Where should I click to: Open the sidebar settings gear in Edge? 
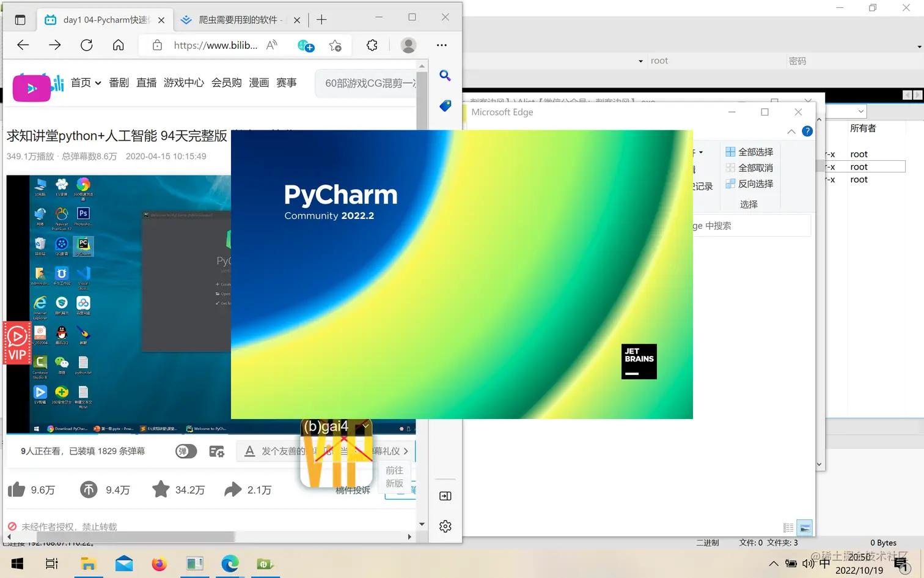[446, 526]
